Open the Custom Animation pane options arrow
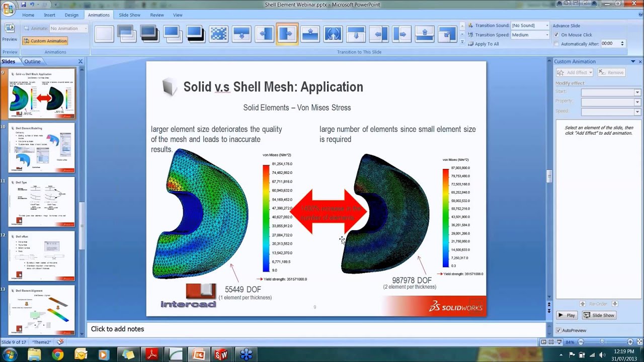644x362 pixels. coord(633,61)
